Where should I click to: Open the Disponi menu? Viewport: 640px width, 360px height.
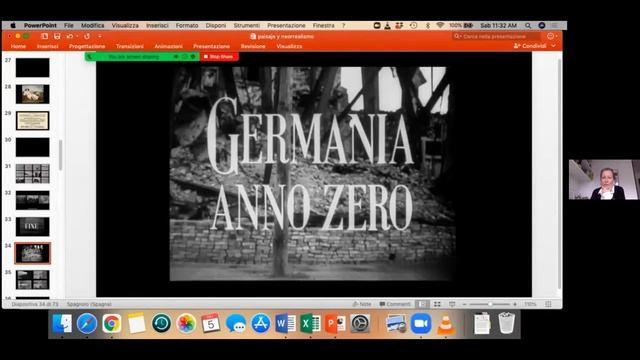click(x=216, y=25)
